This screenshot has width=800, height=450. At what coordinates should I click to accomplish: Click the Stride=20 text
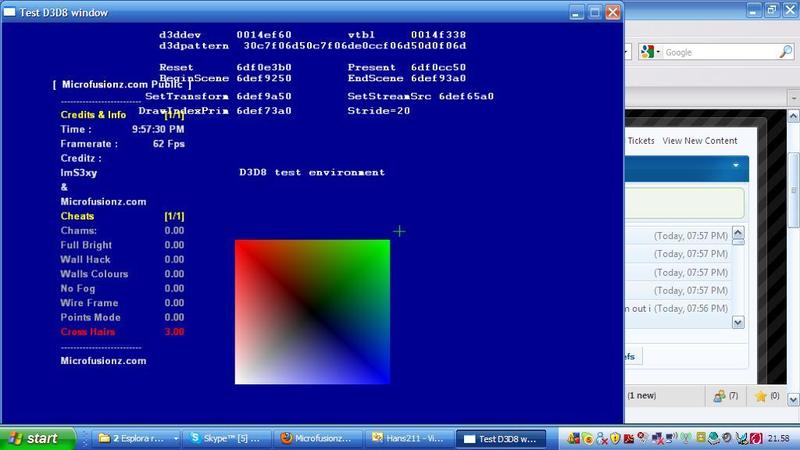coord(379,111)
